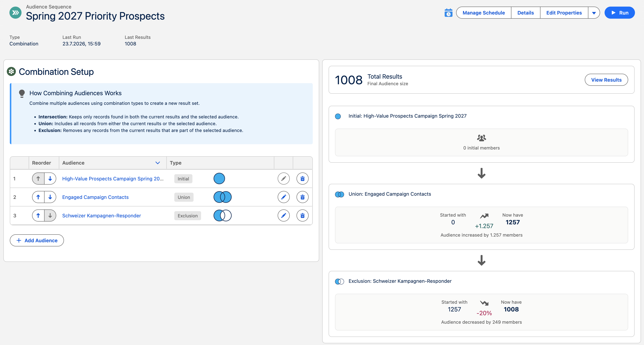Image resolution: width=644 pixels, height=345 pixels.
Task: Click the Initial type badge
Action: point(183,179)
